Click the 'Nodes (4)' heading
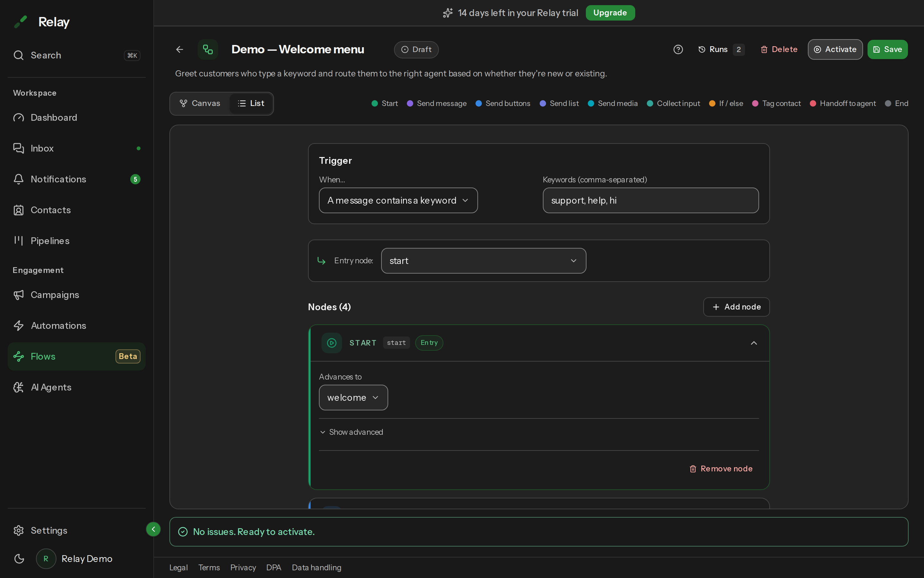Viewport: 924px width, 578px height. [x=329, y=307]
